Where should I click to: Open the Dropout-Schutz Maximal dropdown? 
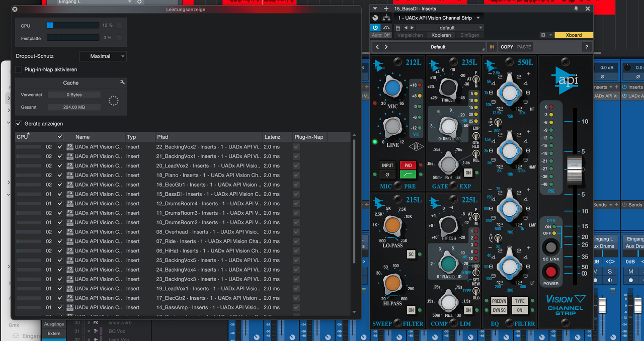103,56
